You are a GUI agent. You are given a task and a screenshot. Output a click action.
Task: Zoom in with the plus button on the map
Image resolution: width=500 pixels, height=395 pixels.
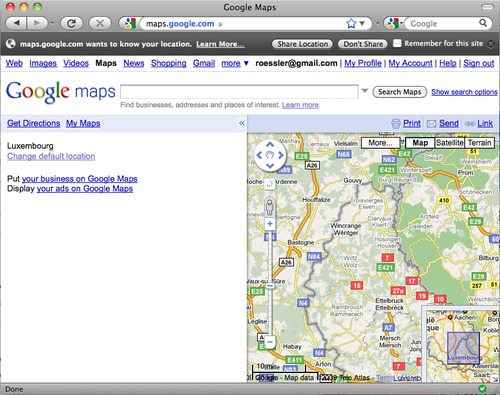270,224
